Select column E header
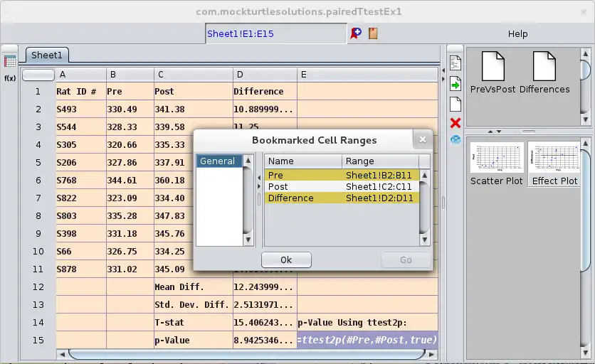This screenshot has height=364, width=595. tap(367, 75)
